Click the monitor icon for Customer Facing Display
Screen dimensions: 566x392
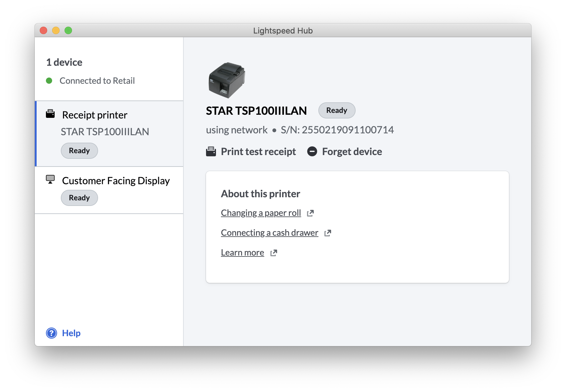(x=50, y=179)
